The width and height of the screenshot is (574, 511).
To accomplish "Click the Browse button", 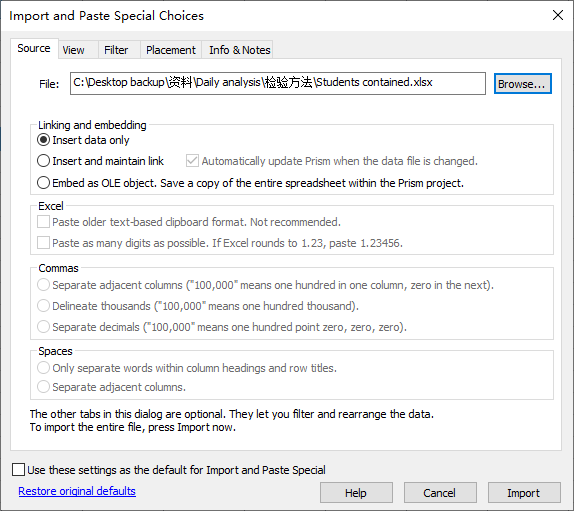I will click(522, 84).
